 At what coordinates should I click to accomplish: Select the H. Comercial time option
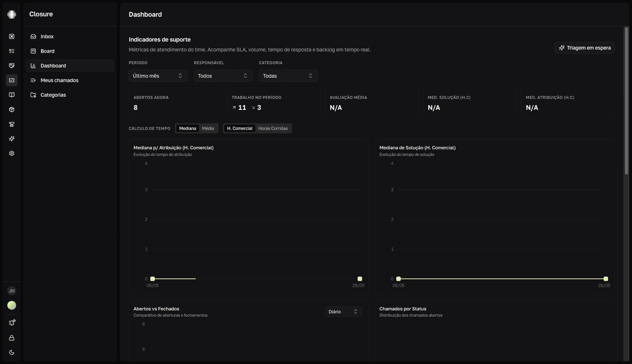tap(240, 128)
